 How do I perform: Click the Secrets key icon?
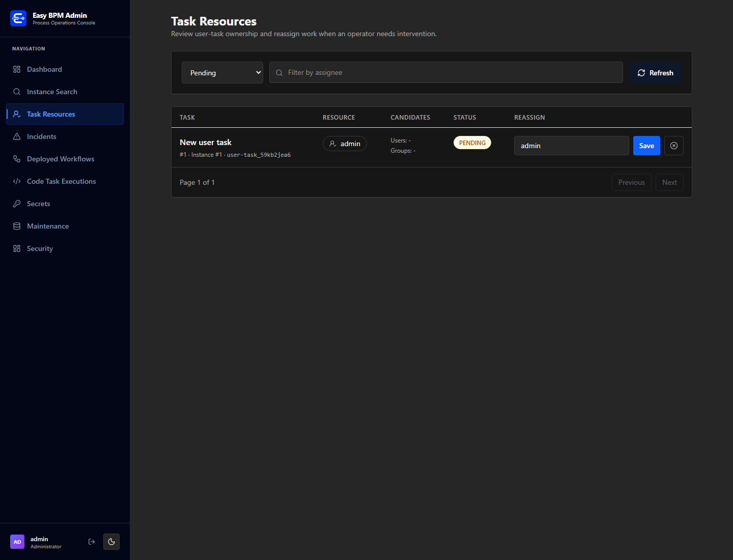17,204
